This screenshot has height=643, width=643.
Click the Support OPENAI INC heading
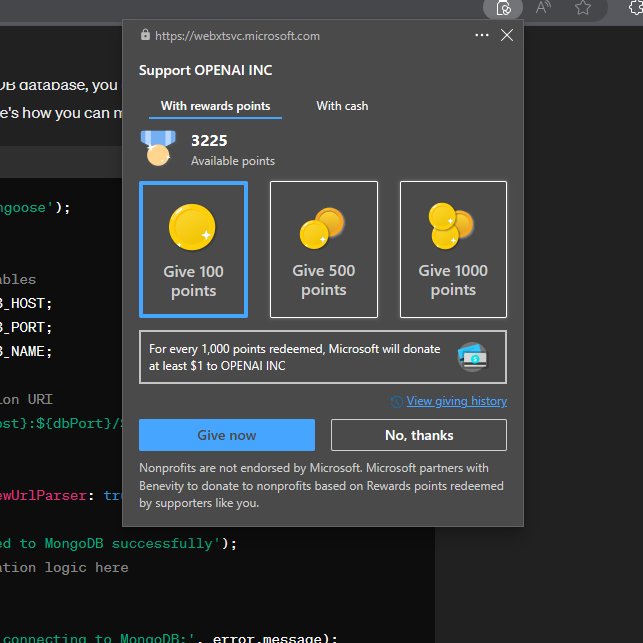click(205, 70)
